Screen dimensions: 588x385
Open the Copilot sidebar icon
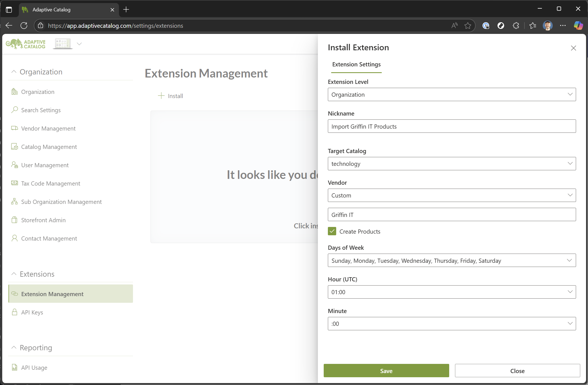click(x=578, y=26)
